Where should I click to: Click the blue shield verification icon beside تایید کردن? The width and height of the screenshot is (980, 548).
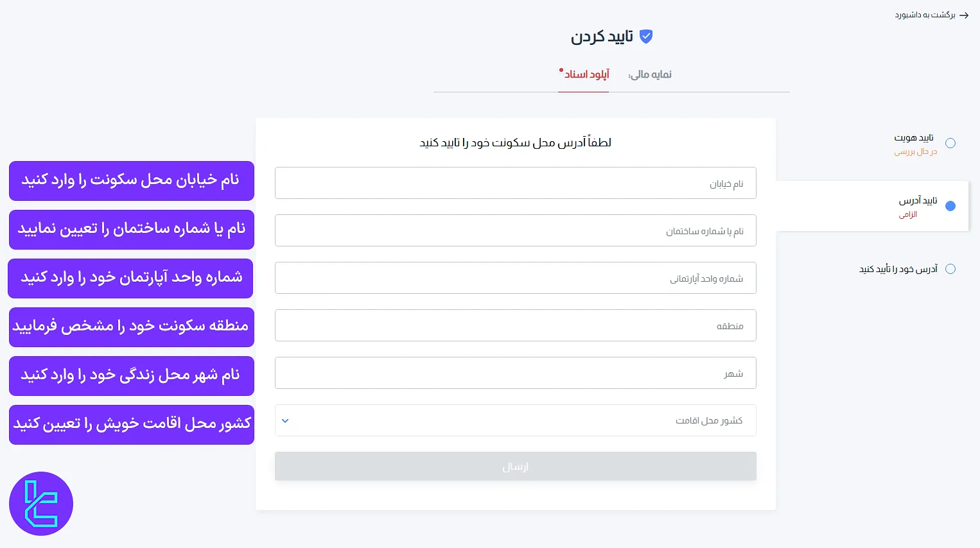(x=645, y=37)
